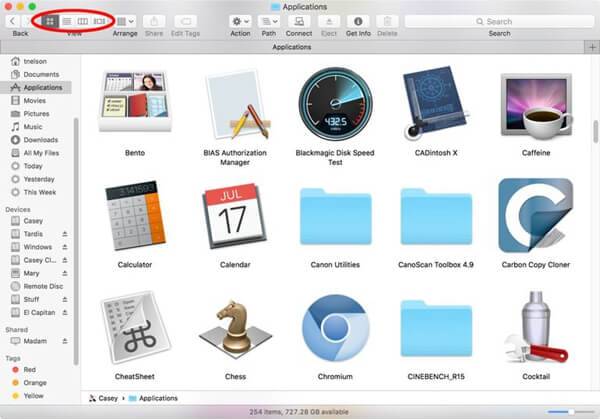Open Pictures in the sidebar
Image resolution: width=600 pixels, height=419 pixels.
pyautogui.click(x=36, y=114)
